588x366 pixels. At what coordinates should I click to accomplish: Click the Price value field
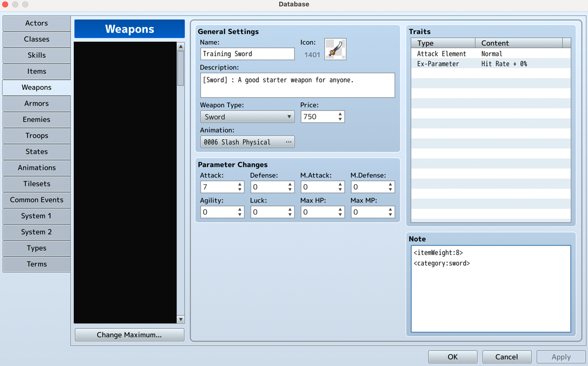[x=319, y=117]
